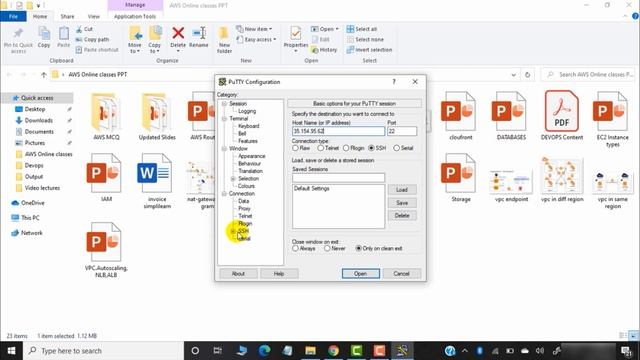This screenshot has height=360, width=640.
Task: Select the DEVOPS Content PDF file
Action: (x=562, y=116)
